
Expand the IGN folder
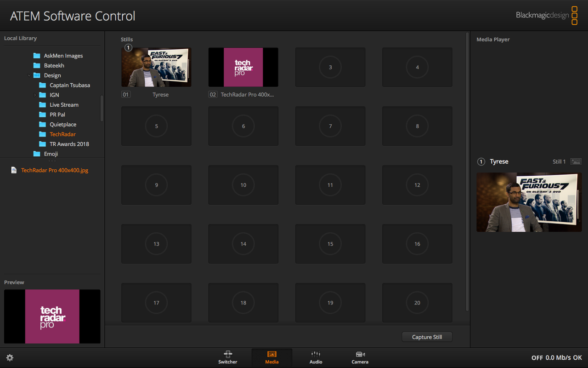(x=35, y=95)
